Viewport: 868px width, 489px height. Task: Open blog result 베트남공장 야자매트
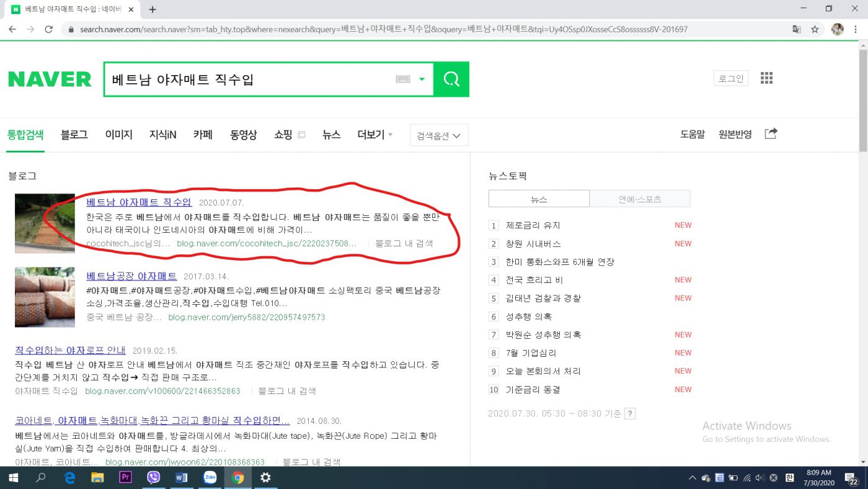131,276
